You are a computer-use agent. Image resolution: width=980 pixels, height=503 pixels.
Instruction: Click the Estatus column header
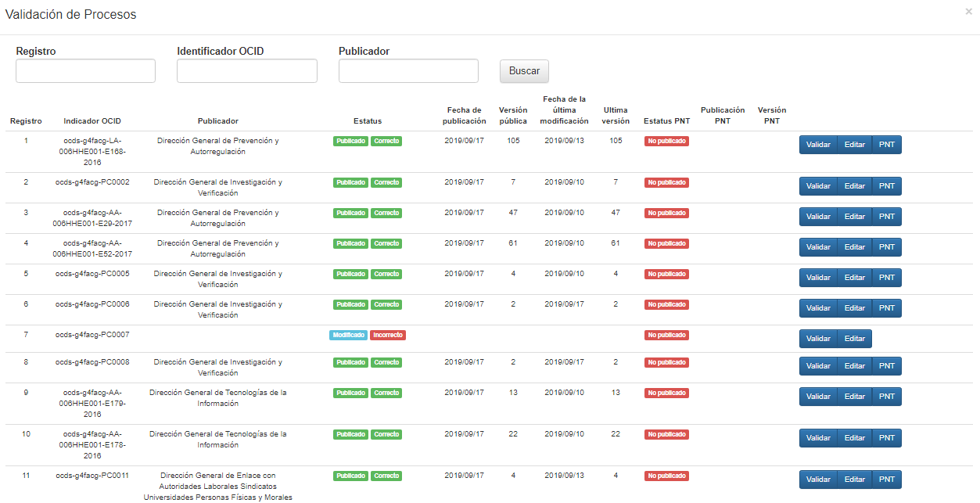[x=368, y=121]
